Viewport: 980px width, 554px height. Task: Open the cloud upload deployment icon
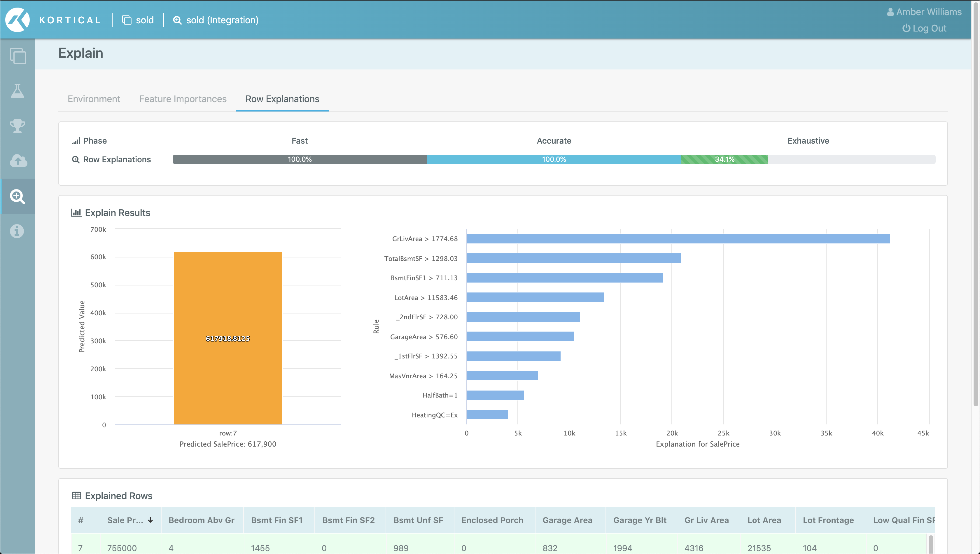tap(17, 161)
